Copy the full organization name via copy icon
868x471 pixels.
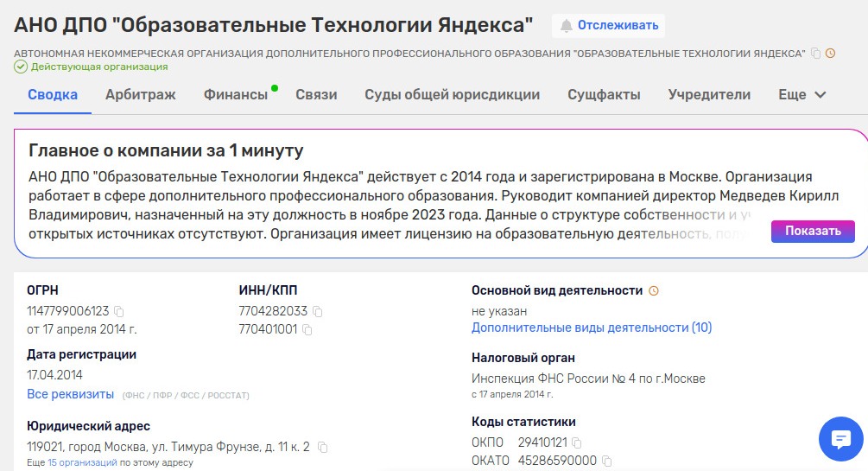coord(815,54)
